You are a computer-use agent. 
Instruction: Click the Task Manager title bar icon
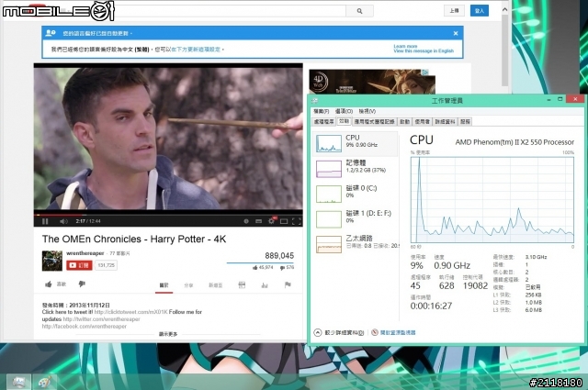point(314,100)
